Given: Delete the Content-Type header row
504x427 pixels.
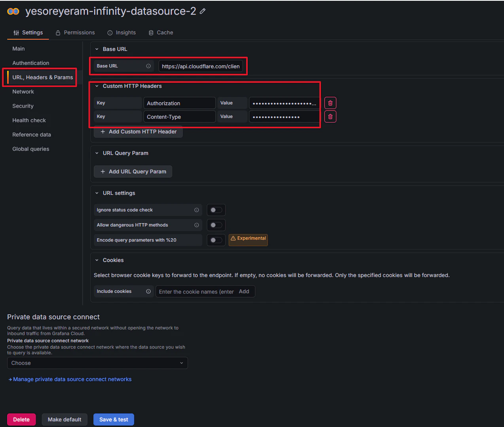Looking at the screenshot, I should coord(330,117).
